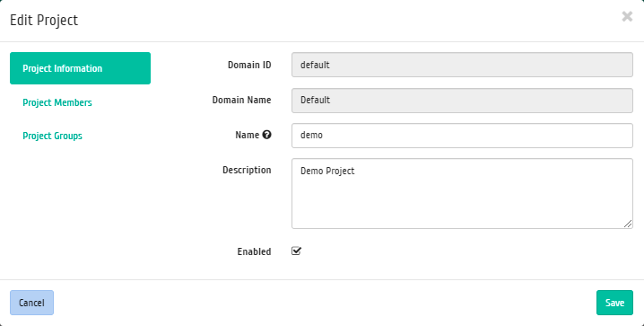Image resolution: width=644 pixels, height=326 pixels.
Task: Click the Name help question mark icon
Action: pos(266,135)
